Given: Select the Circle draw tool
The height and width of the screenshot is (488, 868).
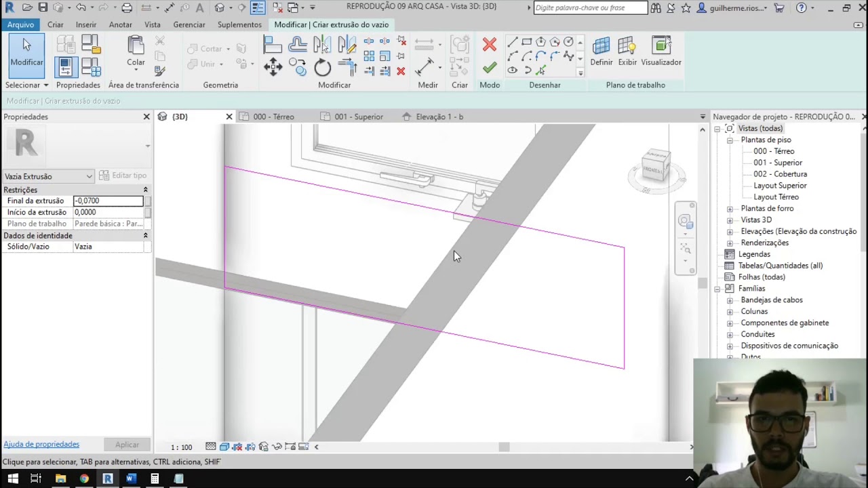Looking at the screenshot, I should (x=568, y=42).
